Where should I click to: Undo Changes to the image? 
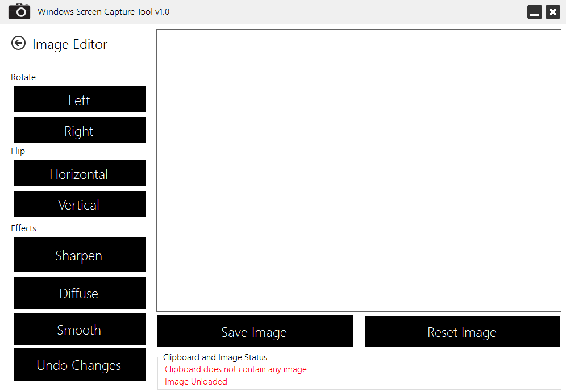[79, 364]
